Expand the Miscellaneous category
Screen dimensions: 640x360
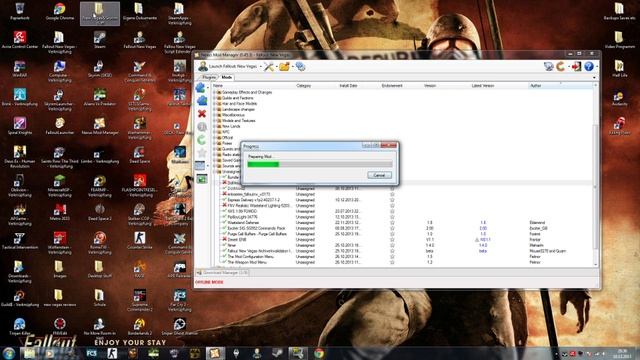pyautogui.click(x=214, y=115)
